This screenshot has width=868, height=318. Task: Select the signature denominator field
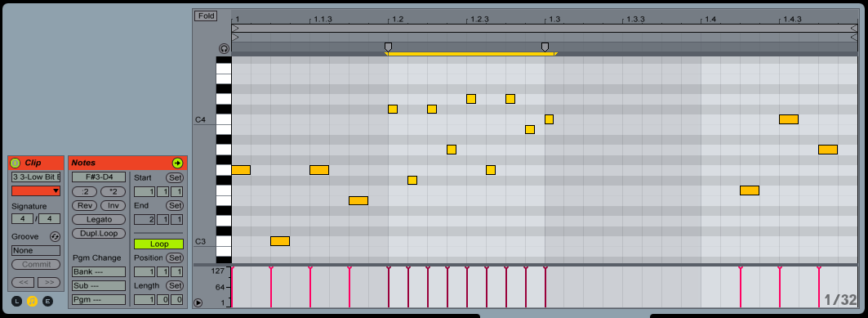click(49, 219)
